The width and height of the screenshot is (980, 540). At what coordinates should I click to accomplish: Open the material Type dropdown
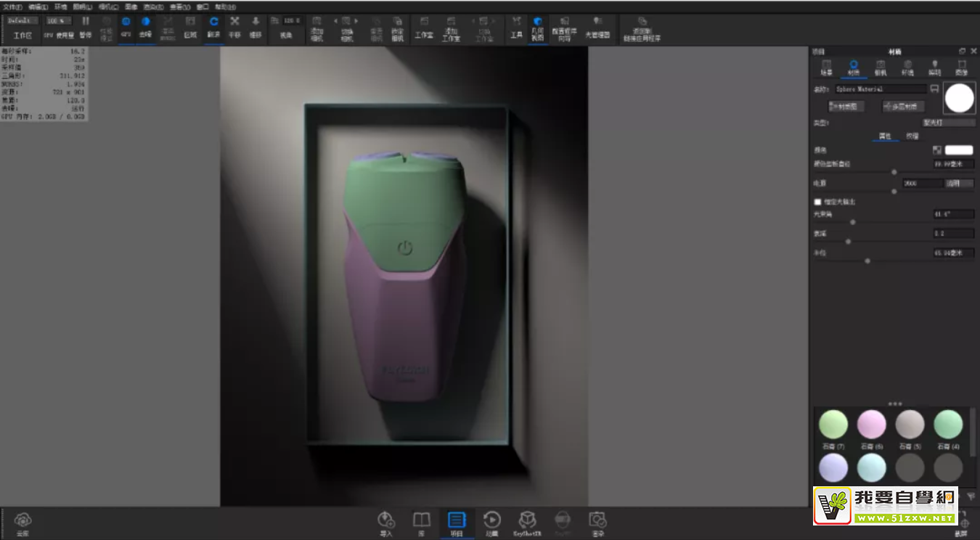(948, 123)
